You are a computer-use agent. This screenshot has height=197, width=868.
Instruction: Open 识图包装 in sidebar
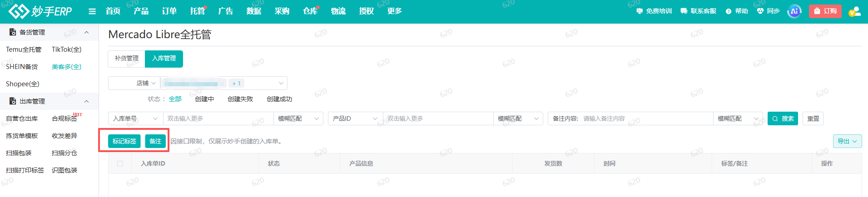(x=64, y=170)
